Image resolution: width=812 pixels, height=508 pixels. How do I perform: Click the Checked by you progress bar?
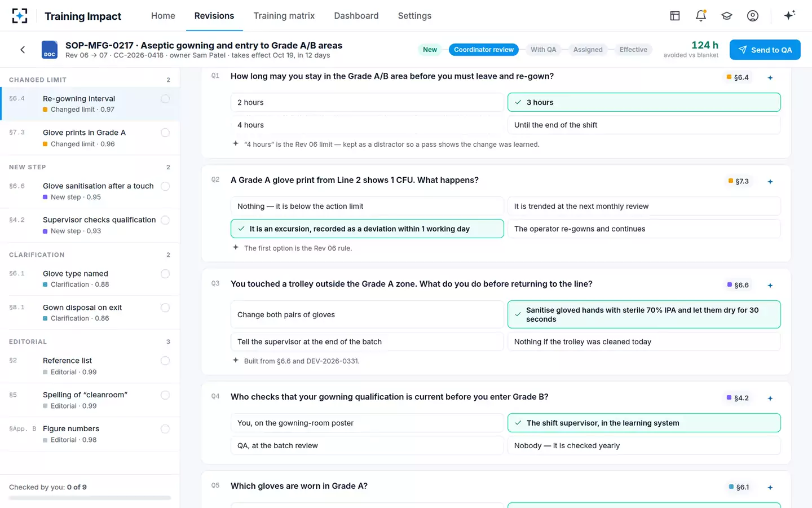pyautogui.click(x=90, y=498)
